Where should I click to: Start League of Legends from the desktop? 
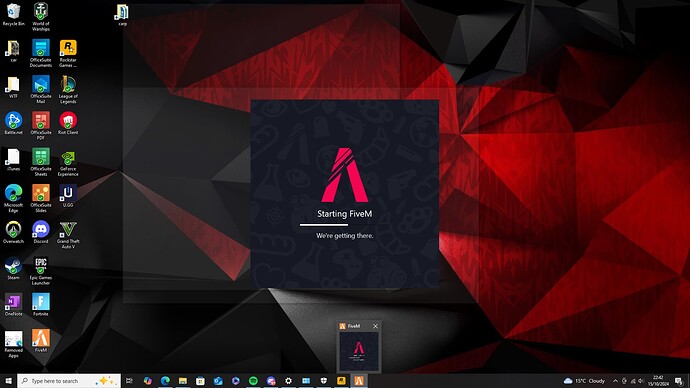tap(68, 89)
